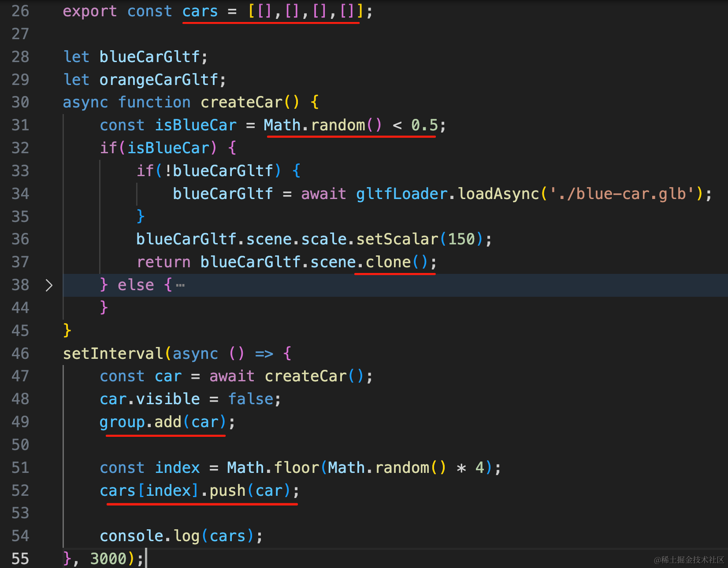Click '!blueCarGltf' condition on line 33
The width and height of the screenshot is (728, 568).
[219, 171]
